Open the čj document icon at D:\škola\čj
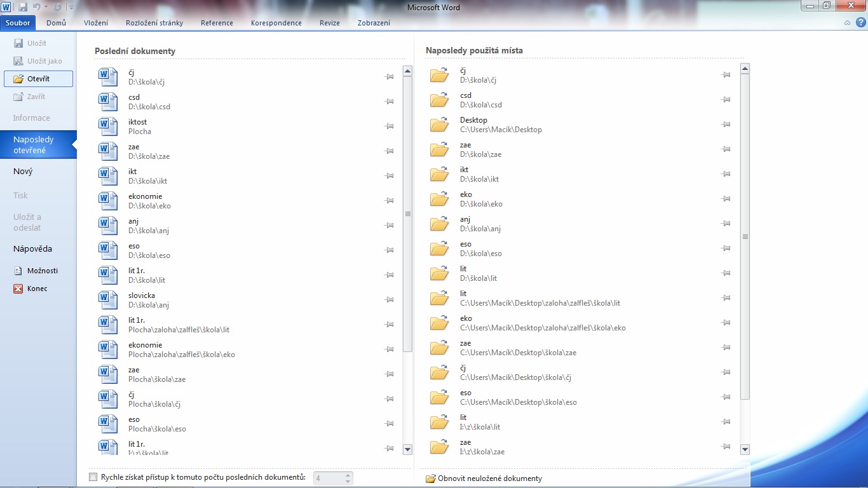 pyautogui.click(x=108, y=77)
